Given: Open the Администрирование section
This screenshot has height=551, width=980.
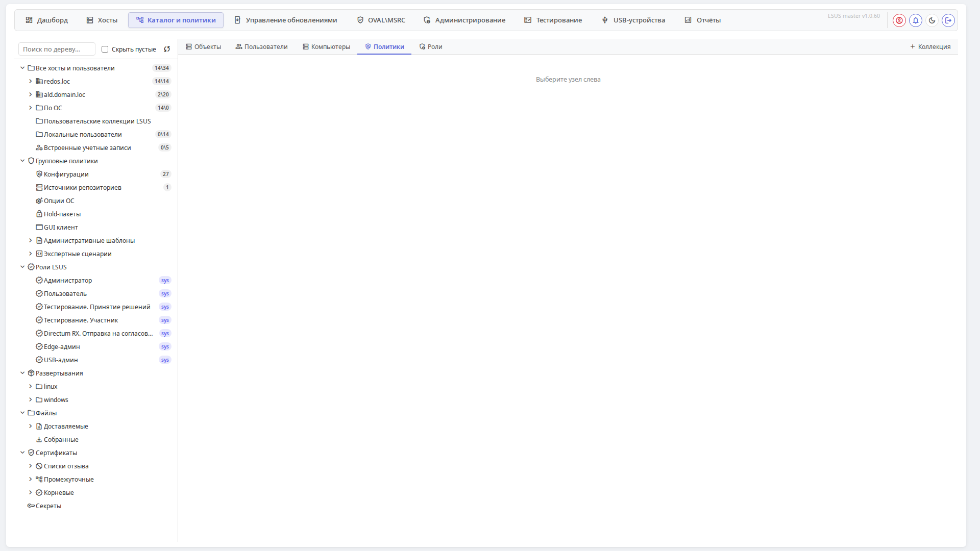Looking at the screenshot, I should point(464,20).
